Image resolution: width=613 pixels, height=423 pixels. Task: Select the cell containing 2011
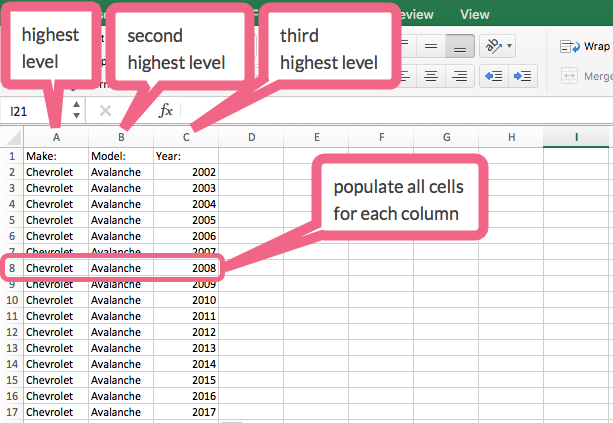click(186, 316)
